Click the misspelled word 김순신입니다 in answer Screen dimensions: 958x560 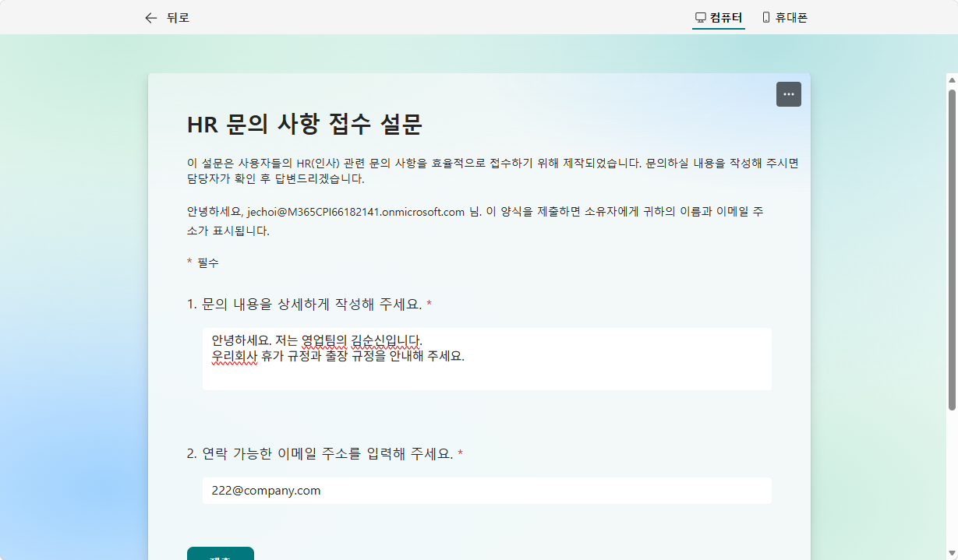387,341
